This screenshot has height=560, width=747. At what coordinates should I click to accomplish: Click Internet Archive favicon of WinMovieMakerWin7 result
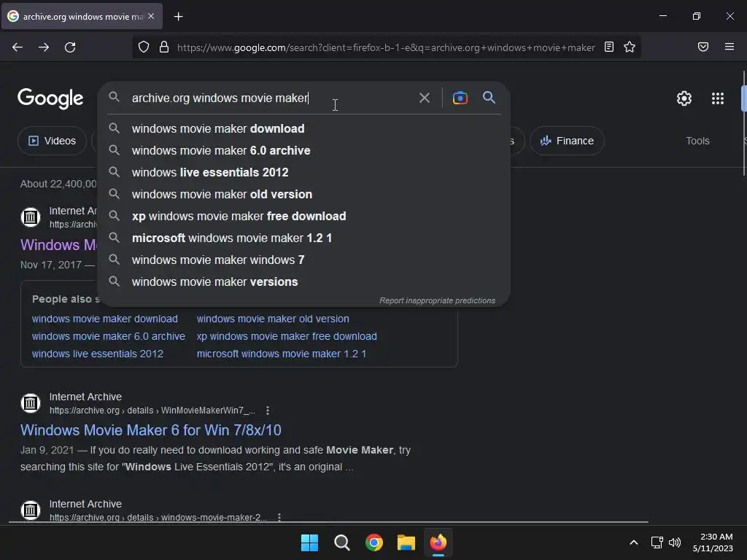[31, 403]
